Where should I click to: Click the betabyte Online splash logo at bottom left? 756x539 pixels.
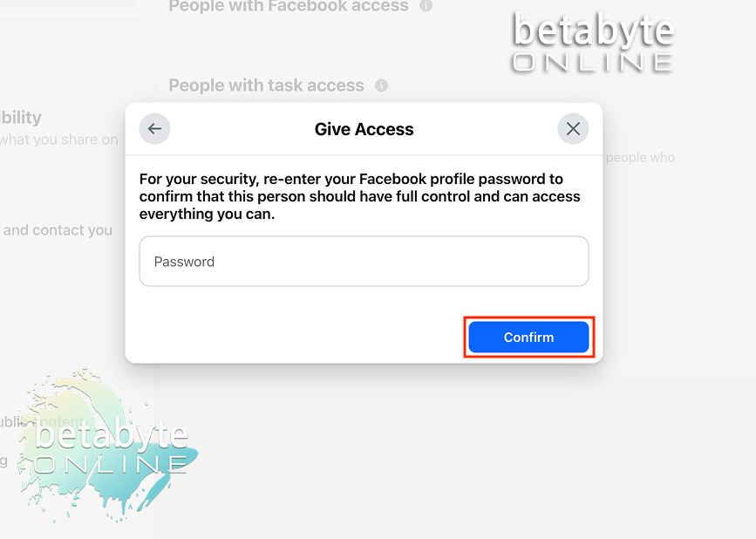(x=111, y=445)
